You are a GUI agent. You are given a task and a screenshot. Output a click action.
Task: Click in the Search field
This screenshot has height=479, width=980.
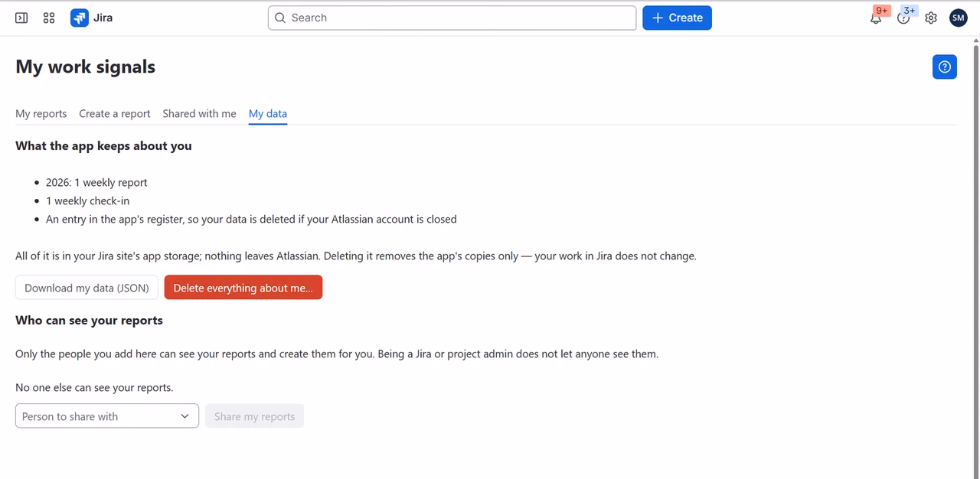[452, 18]
